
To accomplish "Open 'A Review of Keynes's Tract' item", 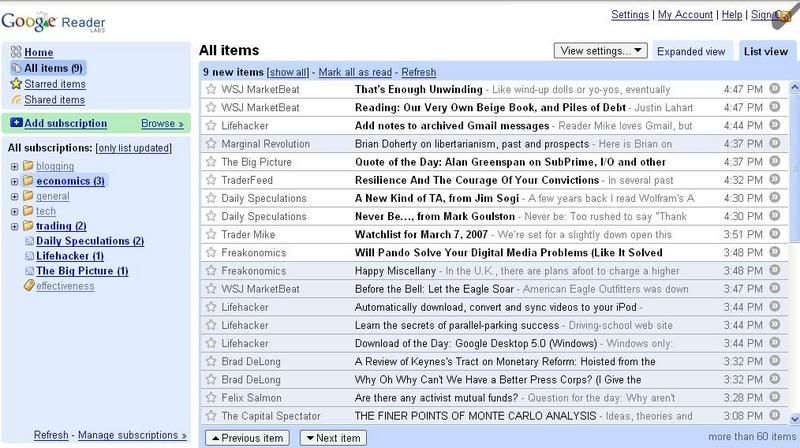I will tap(505, 361).
